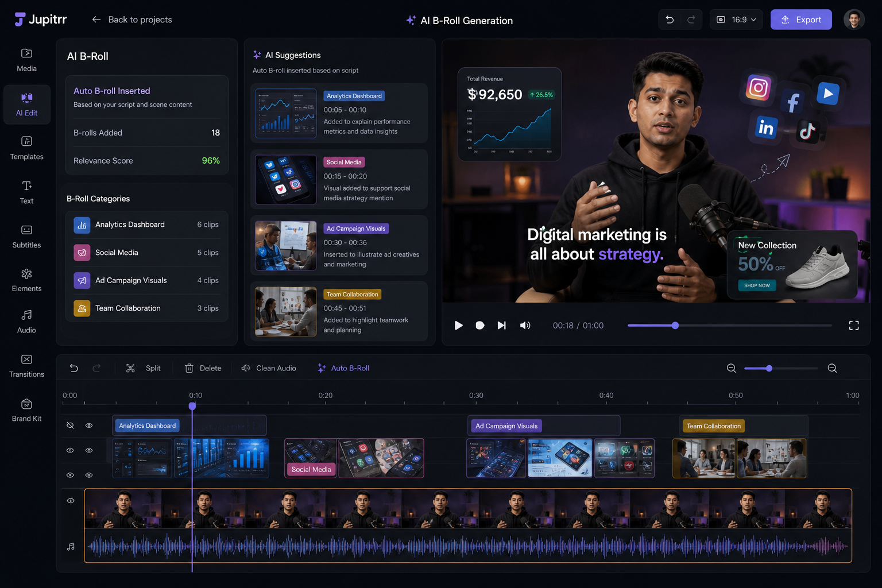Click the Ad Campaign Visuals category icon
882x588 pixels.
tap(82, 280)
